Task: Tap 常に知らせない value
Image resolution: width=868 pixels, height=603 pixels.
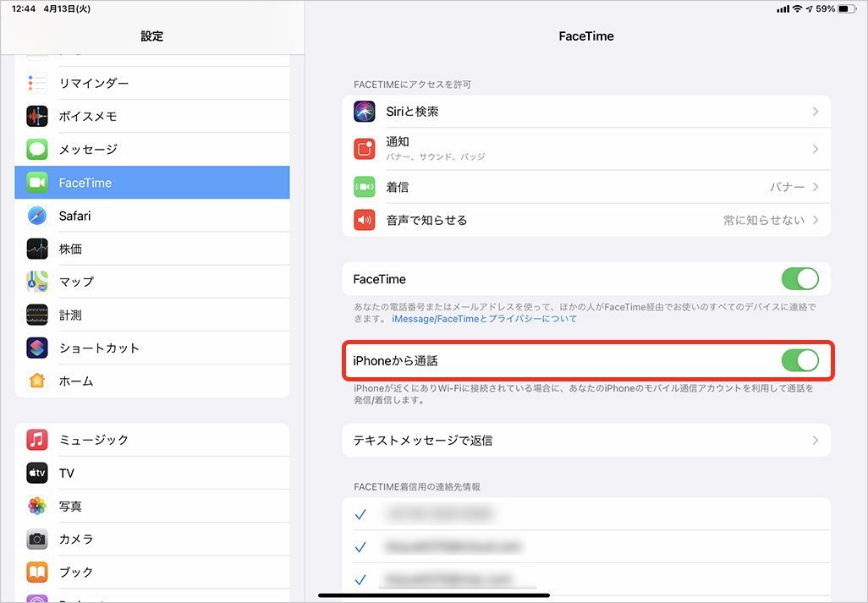Action: 764,220
